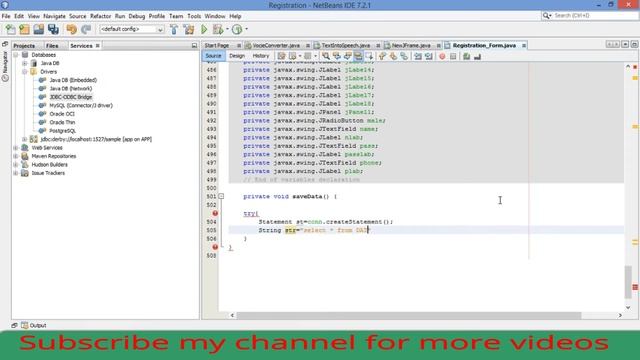The width and height of the screenshot is (640, 360).
Task: Click the Profile Project toolbar icon
Action: click(237, 29)
